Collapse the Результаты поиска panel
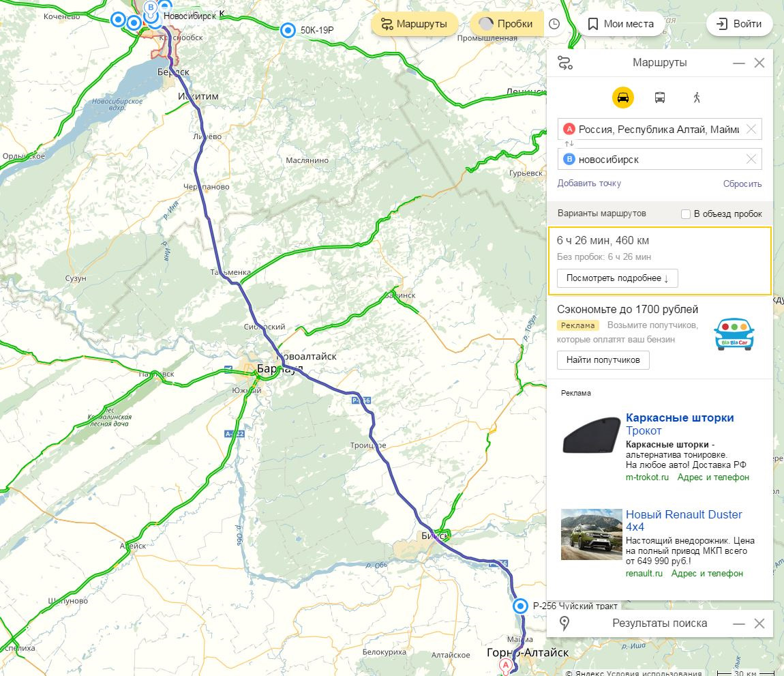The width and height of the screenshot is (784, 676). pos(738,623)
